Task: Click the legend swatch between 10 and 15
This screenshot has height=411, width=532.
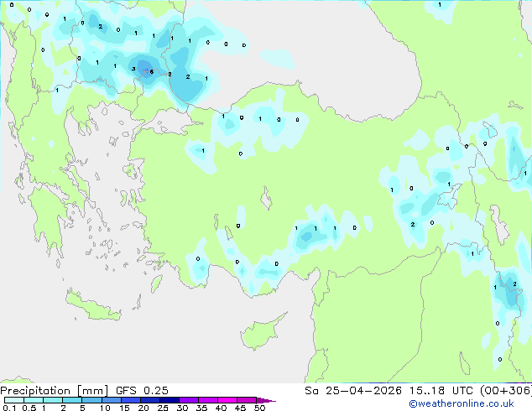Action: point(111,400)
